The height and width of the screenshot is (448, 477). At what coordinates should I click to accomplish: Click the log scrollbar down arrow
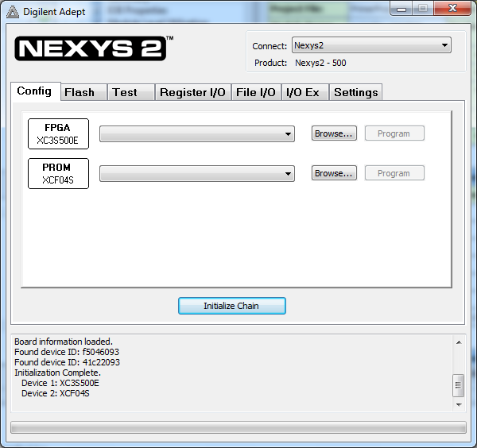(459, 405)
